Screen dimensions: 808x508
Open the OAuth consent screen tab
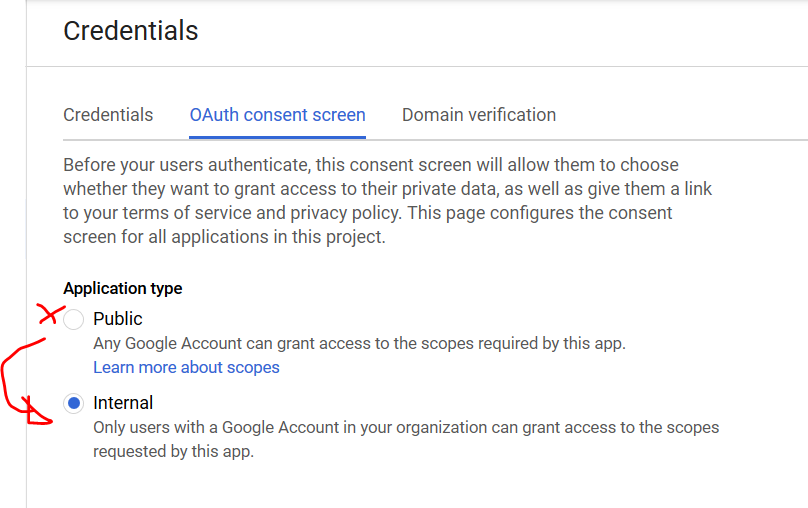click(x=277, y=115)
